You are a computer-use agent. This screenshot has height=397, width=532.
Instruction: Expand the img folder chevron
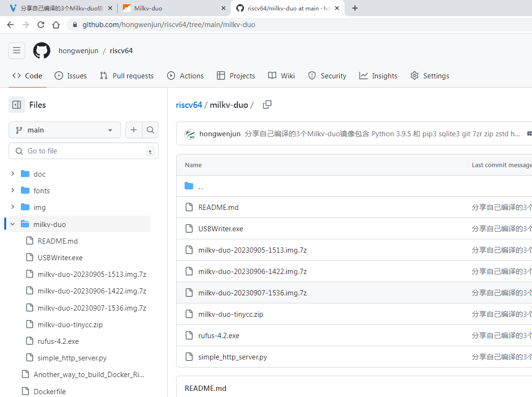click(x=12, y=207)
